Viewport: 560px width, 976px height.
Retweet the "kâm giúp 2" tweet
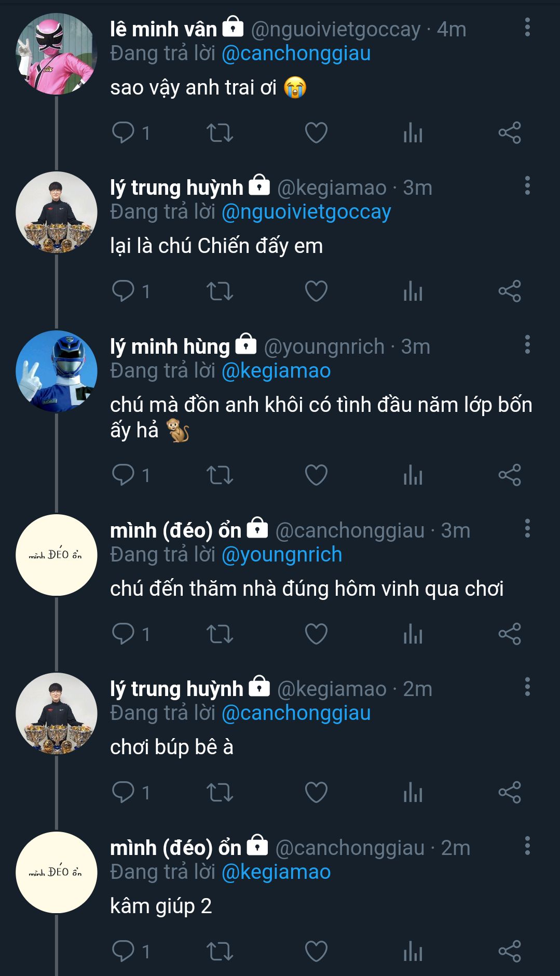point(220,951)
